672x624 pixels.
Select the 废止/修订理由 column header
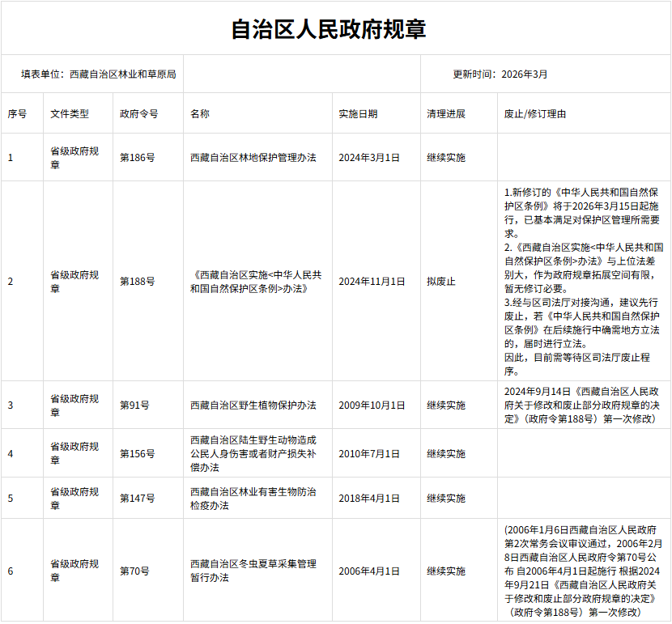pos(535,114)
